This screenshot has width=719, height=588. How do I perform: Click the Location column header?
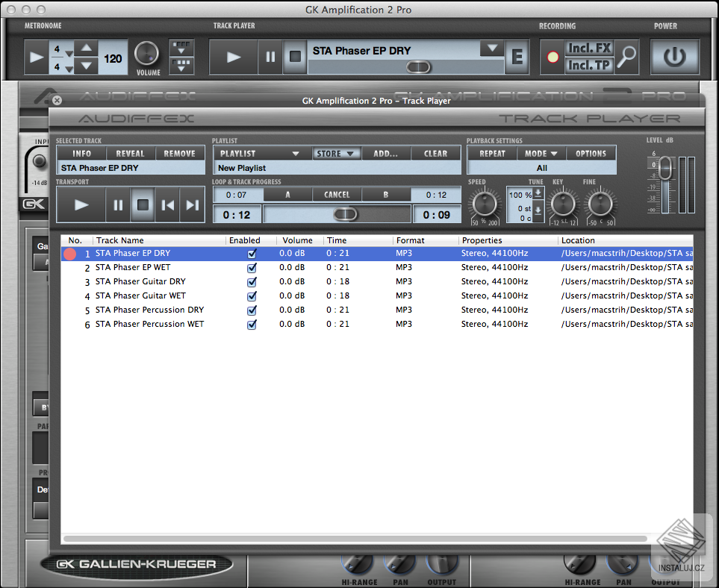(626, 240)
